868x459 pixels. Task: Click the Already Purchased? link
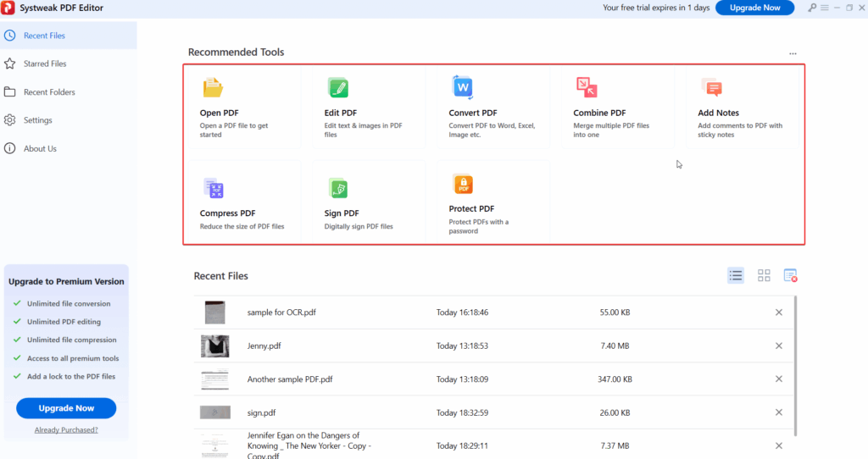66,429
